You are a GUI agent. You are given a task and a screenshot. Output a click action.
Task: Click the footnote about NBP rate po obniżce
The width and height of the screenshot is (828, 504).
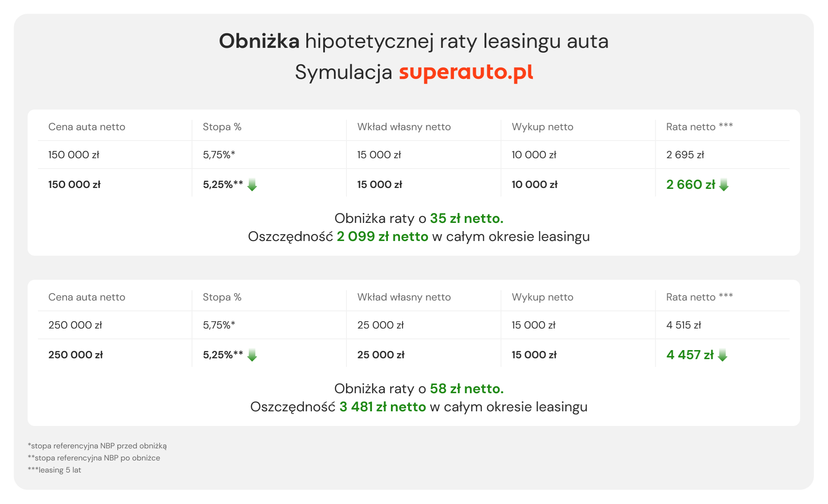94,458
